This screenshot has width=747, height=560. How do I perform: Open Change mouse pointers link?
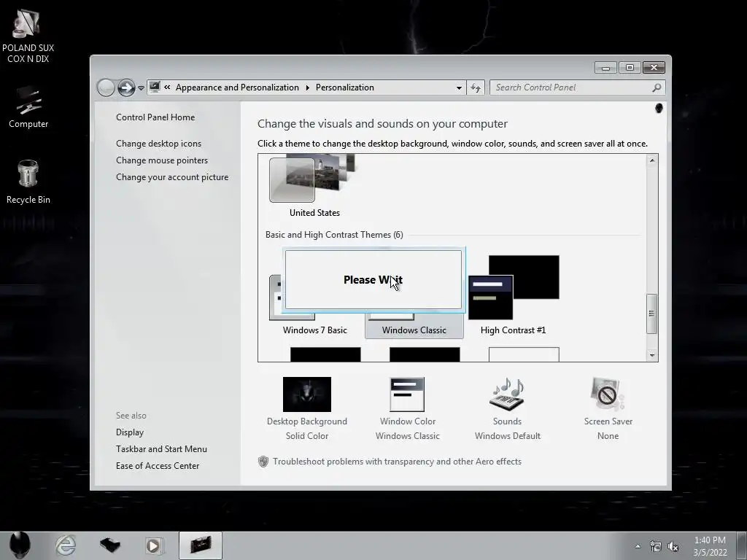point(162,160)
